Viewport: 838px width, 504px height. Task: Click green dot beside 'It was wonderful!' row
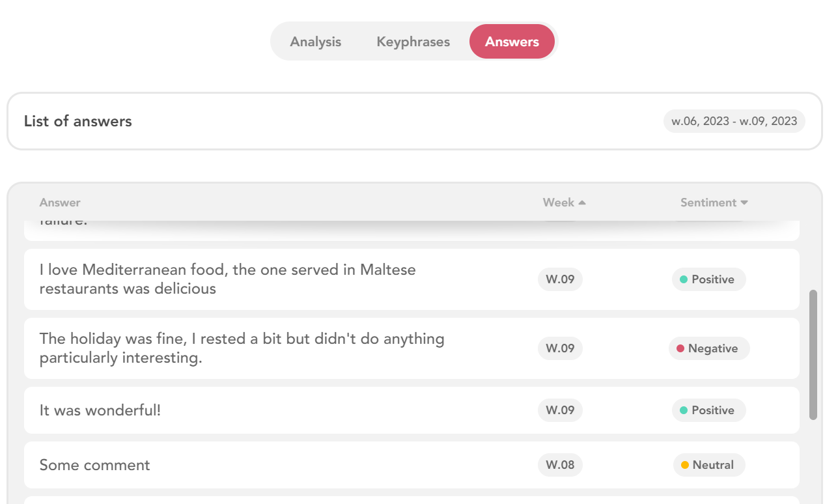coord(684,410)
